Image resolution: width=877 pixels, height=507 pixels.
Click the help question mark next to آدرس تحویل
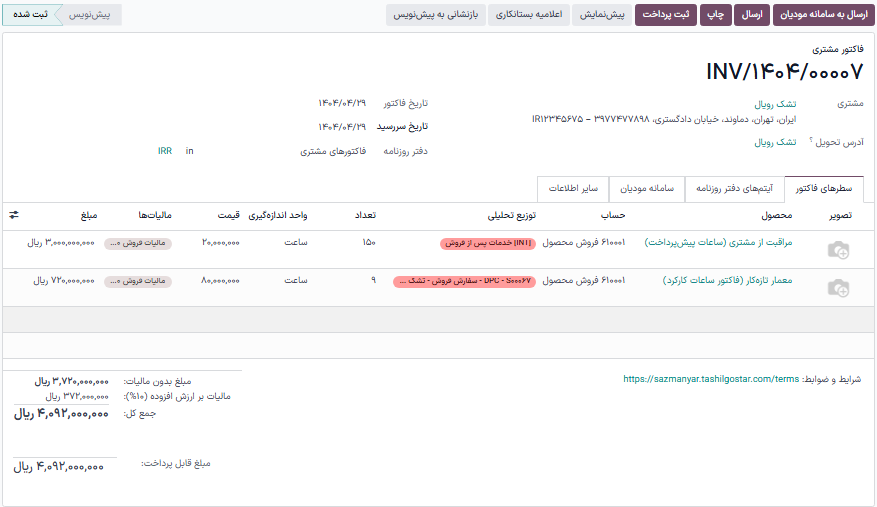point(811,141)
